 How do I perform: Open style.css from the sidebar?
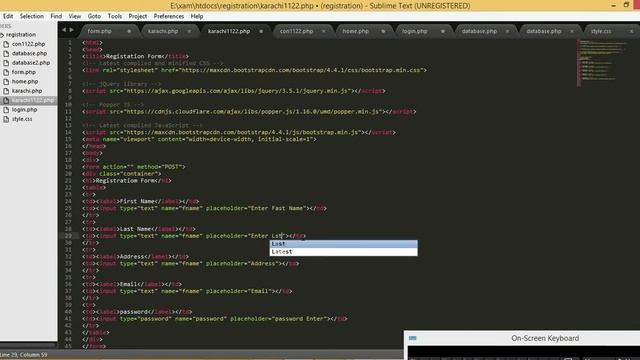(22, 119)
